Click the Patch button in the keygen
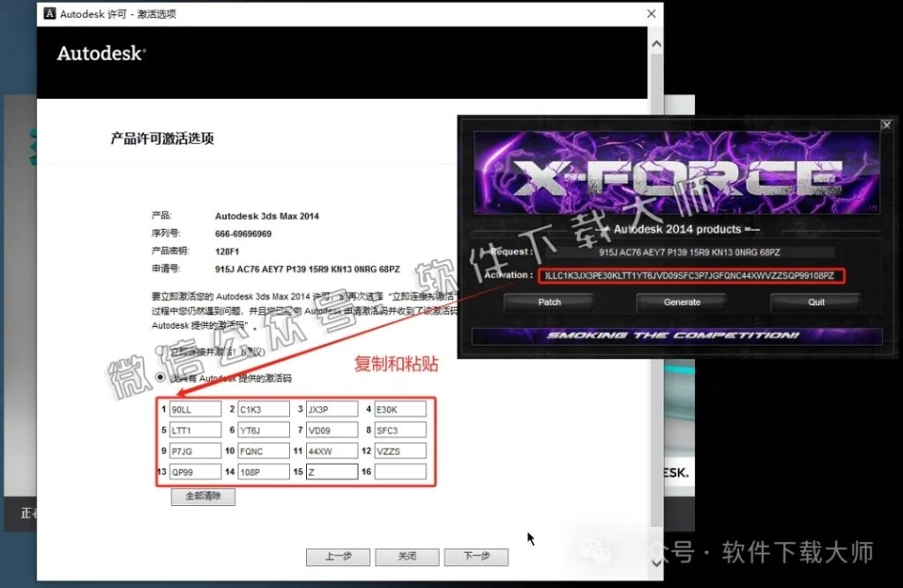The width and height of the screenshot is (903, 588). [549, 301]
